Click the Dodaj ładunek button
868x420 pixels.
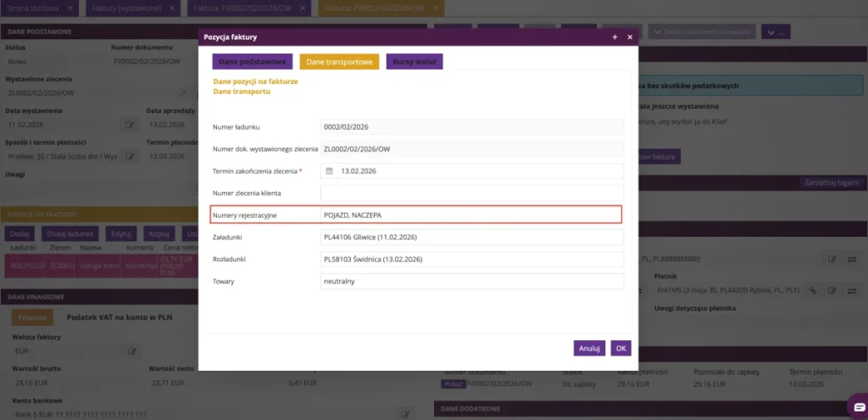(70, 233)
